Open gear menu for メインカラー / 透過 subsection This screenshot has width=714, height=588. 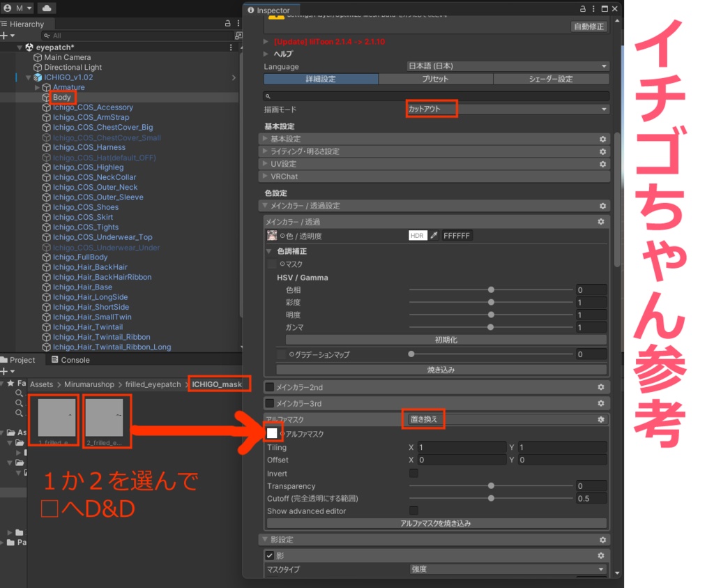[x=601, y=221]
